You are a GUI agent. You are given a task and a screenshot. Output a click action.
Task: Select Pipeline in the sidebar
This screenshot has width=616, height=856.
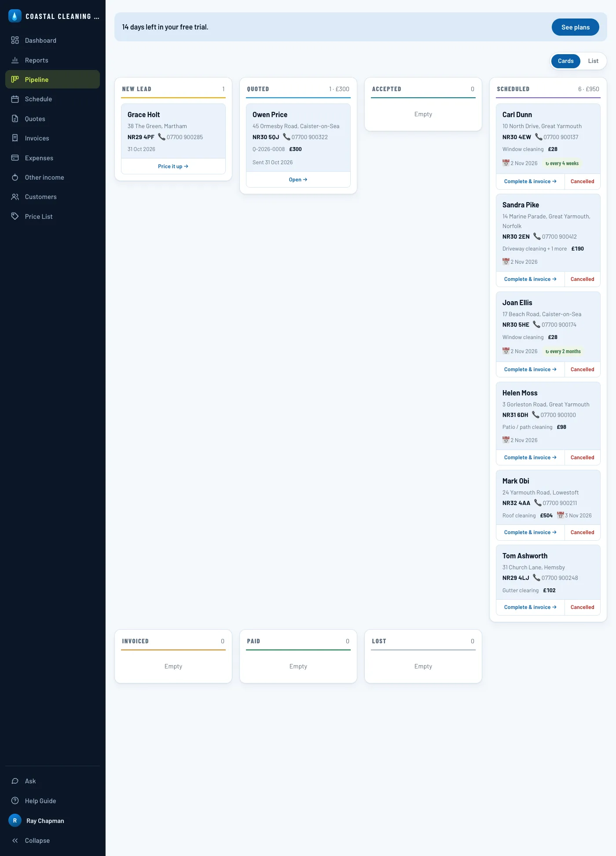click(52, 80)
